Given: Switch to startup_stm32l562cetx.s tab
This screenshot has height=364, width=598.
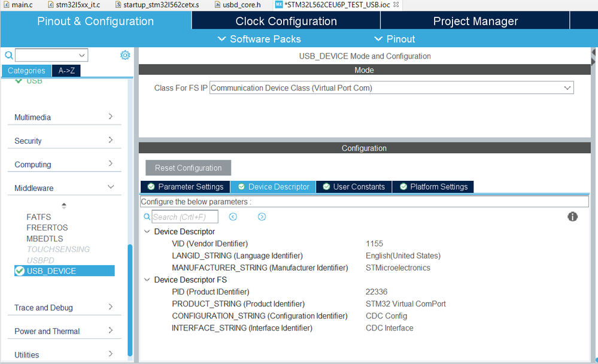Looking at the screenshot, I should (x=157, y=5).
